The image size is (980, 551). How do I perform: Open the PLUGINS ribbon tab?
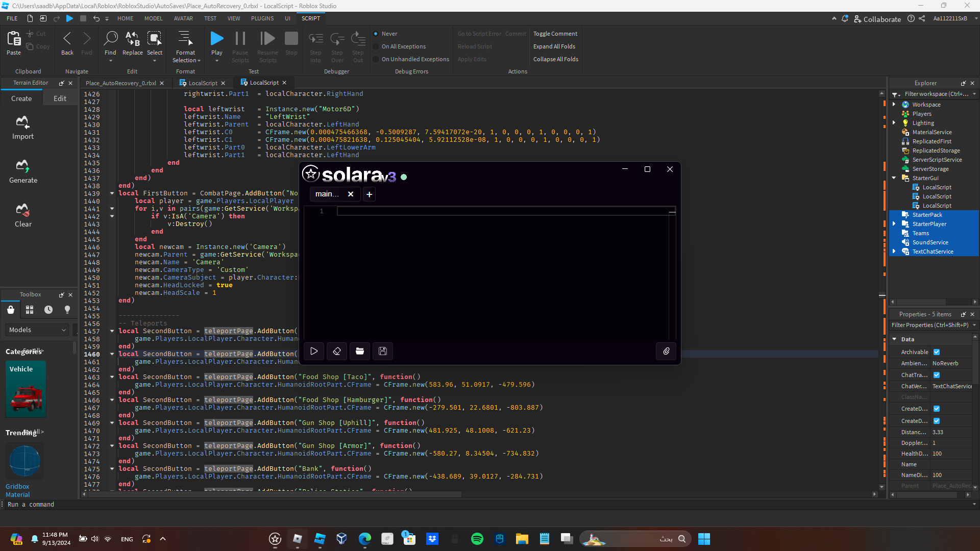[262, 18]
